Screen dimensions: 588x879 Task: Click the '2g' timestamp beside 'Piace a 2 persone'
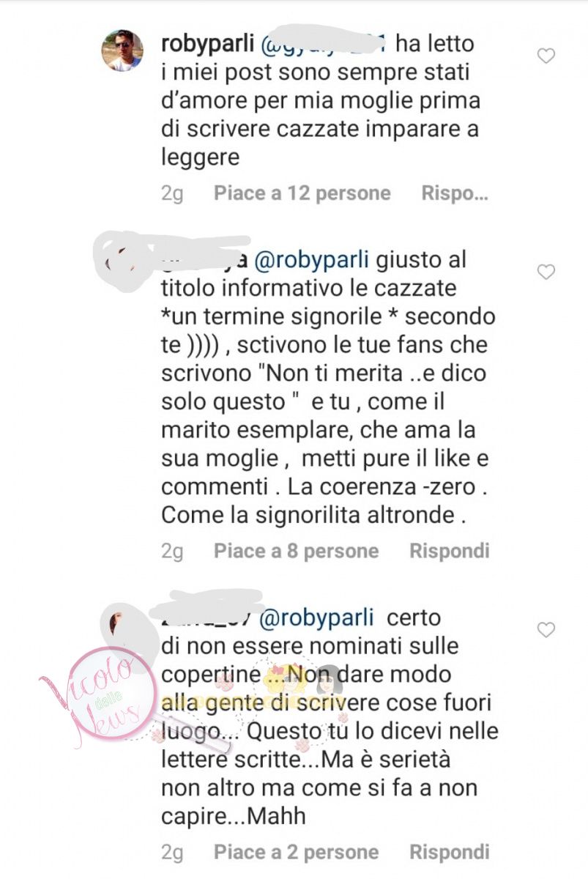173,853
